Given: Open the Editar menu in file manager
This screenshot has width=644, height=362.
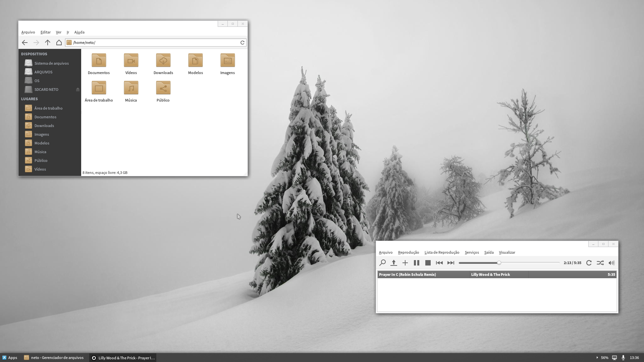Looking at the screenshot, I should [x=46, y=32].
